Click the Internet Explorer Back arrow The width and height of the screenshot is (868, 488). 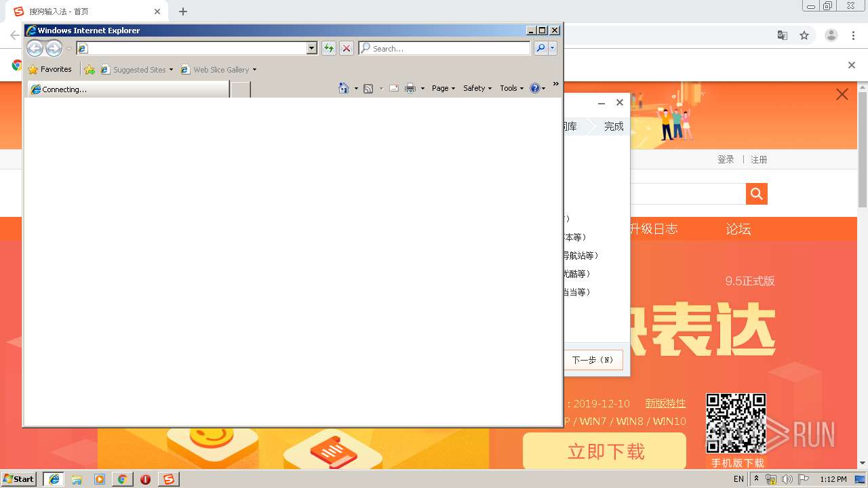pyautogui.click(x=35, y=48)
